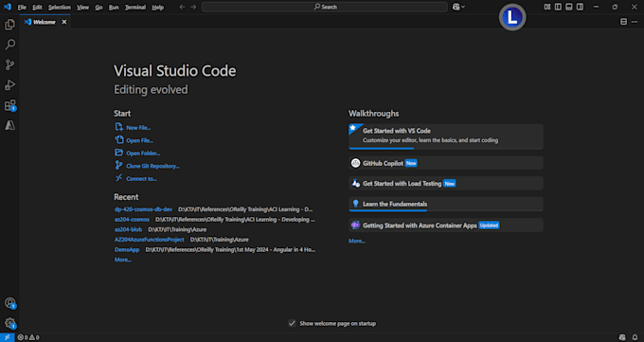Click the Open File... link

pyautogui.click(x=139, y=140)
